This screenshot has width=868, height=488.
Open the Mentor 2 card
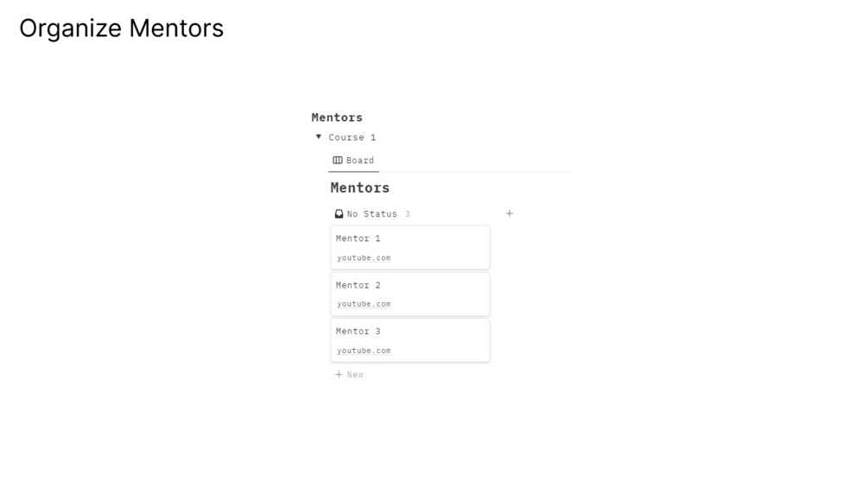[x=432, y=294]
